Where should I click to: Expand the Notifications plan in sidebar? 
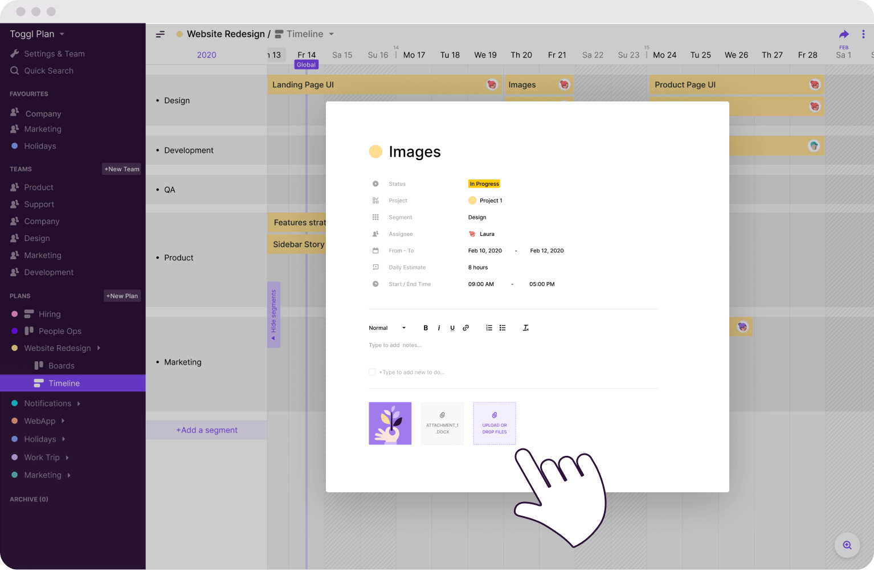79,403
